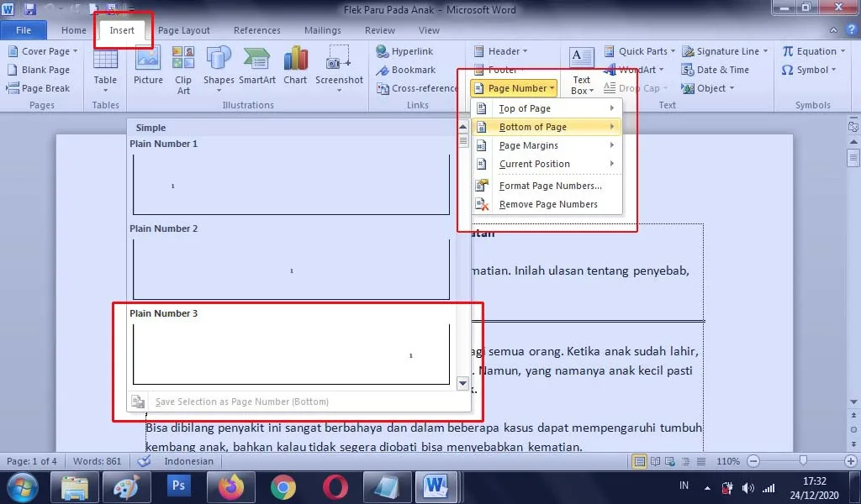Click the zoom in plus button
Viewport: 861px width, 504px height.
coord(851,461)
